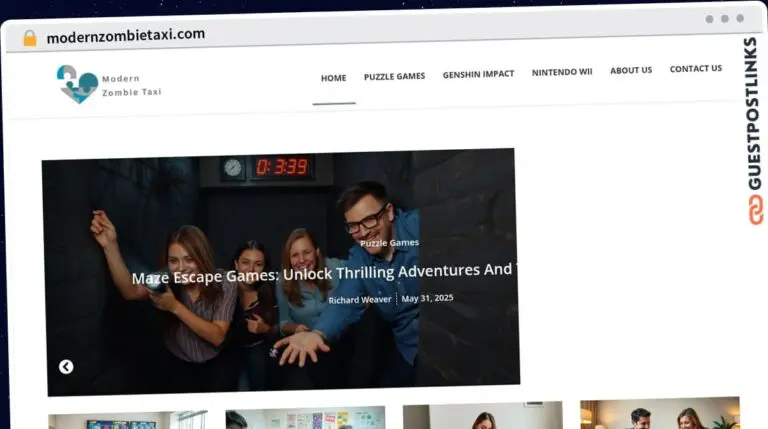Click the May 31, 2025 post date
The image size is (768, 429).
pyautogui.click(x=427, y=298)
